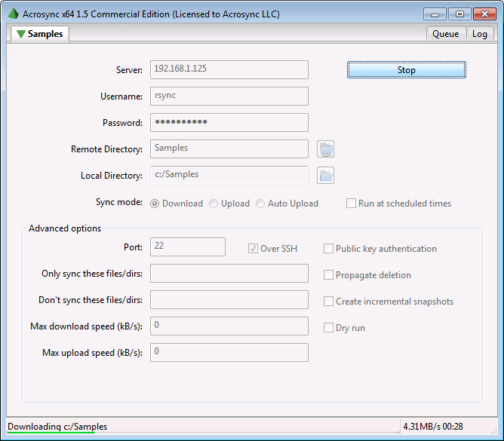The width and height of the screenshot is (504, 441).
Task: Browse remote directory with computer icon
Action: click(x=325, y=149)
